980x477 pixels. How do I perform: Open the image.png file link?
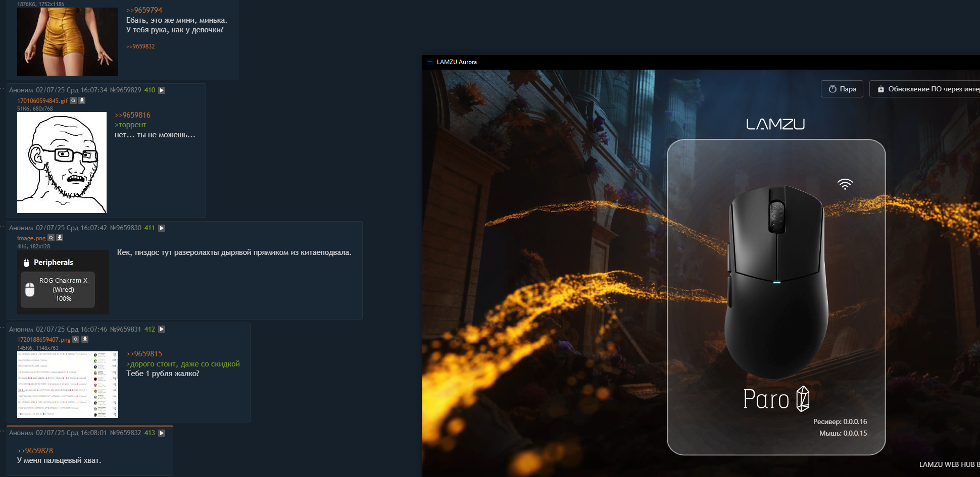(x=31, y=238)
